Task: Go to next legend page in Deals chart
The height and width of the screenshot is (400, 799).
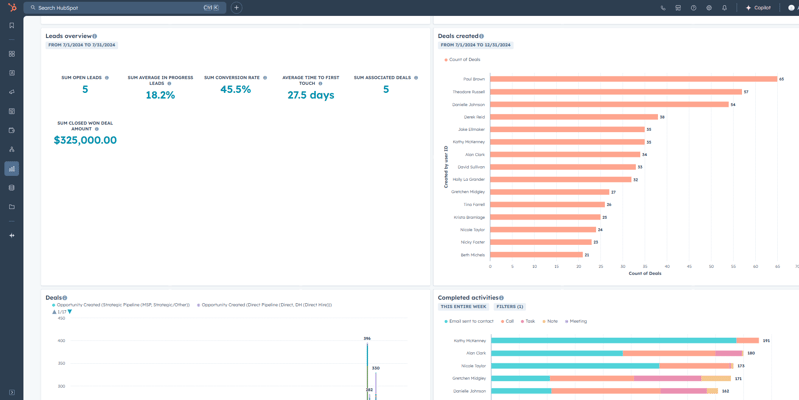Action: coord(70,311)
